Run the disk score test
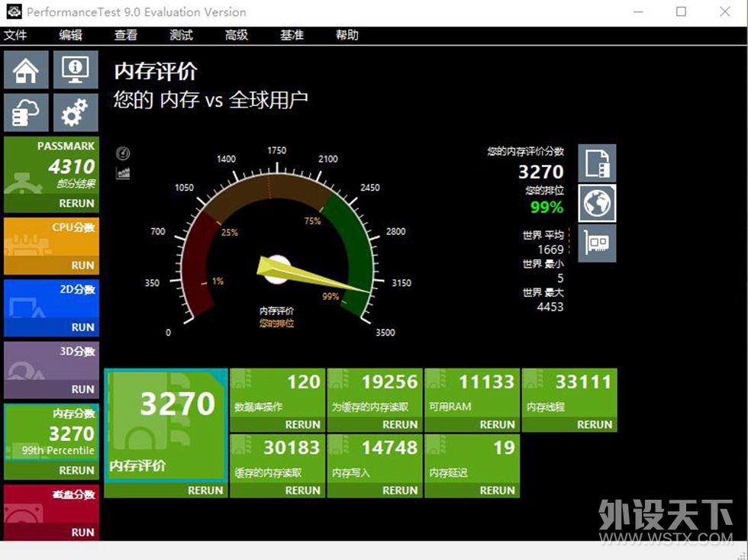Screen dimensions: 748x560 [x=82, y=533]
